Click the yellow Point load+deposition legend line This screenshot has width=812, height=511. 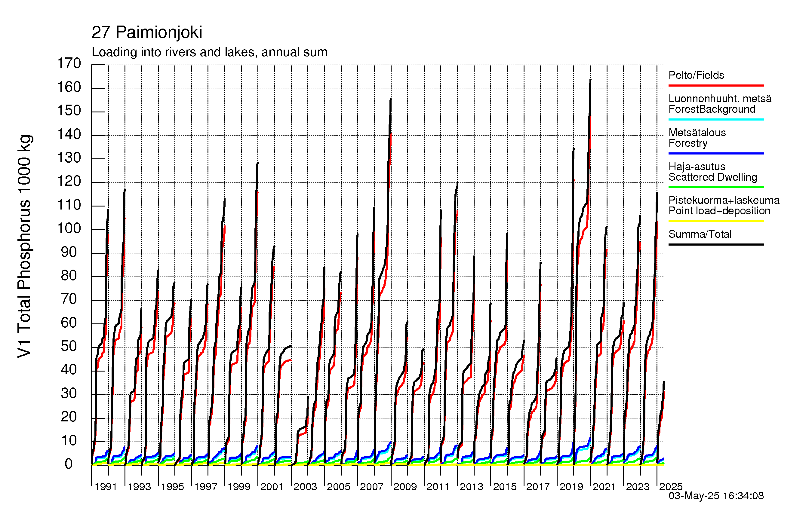point(716,221)
